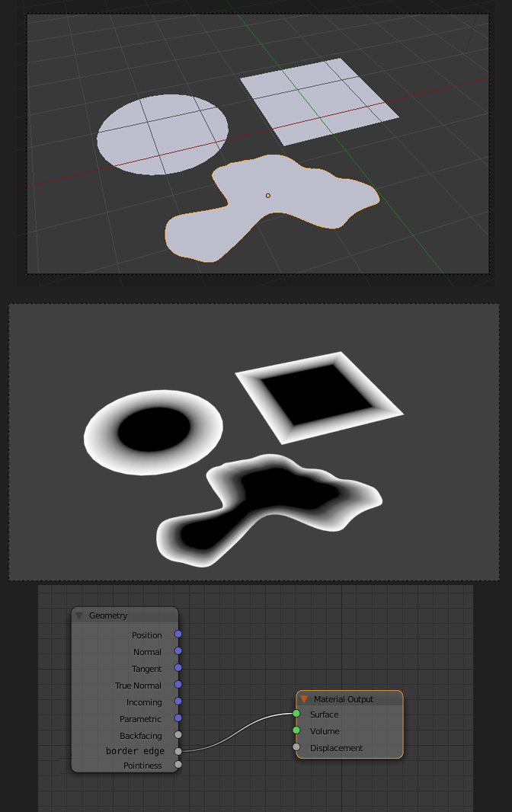The height and width of the screenshot is (812, 512).
Task: Click the Displacement input socket
Action: (296, 746)
